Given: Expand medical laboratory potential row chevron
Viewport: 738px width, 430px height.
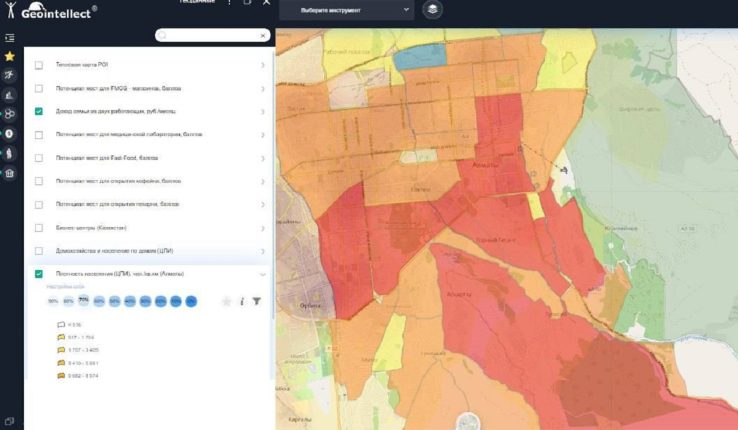Looking at the screenshot, I should coord(263,135).
